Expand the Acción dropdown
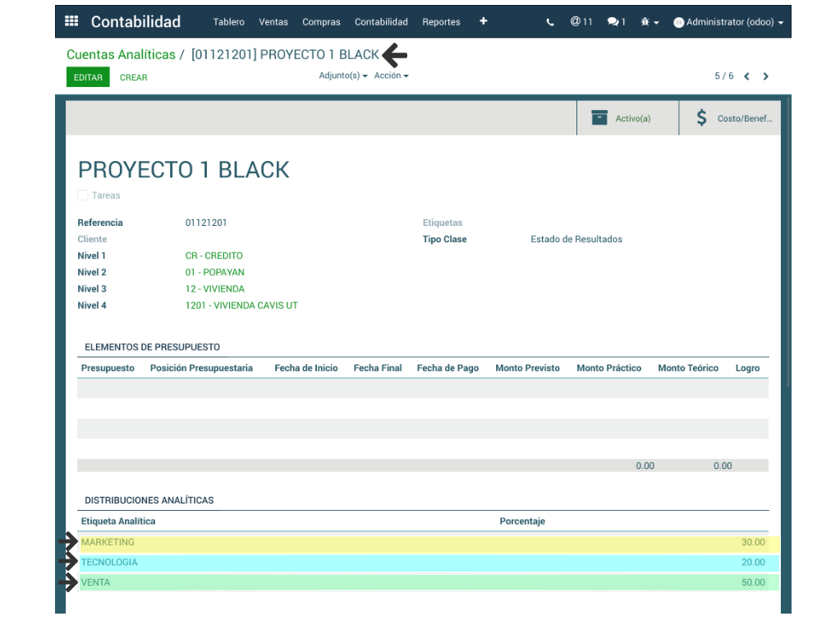The image size is (840, 630). click(391, 76)
